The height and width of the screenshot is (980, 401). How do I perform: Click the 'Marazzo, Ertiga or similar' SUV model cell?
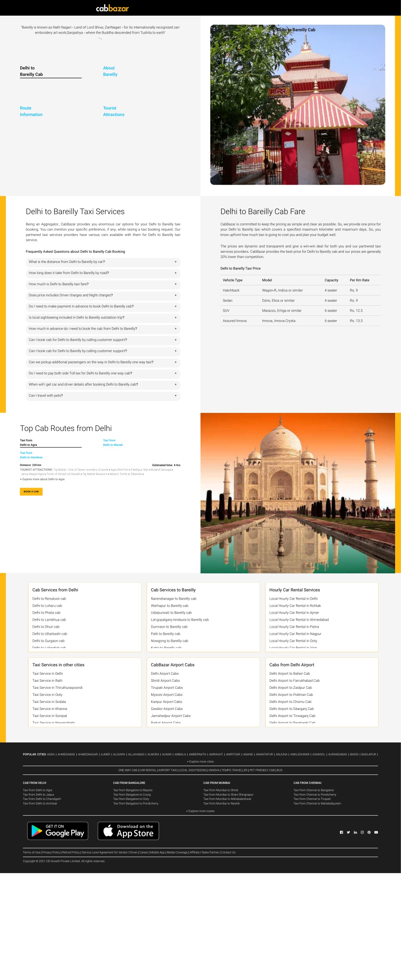(x=282, y=311)
